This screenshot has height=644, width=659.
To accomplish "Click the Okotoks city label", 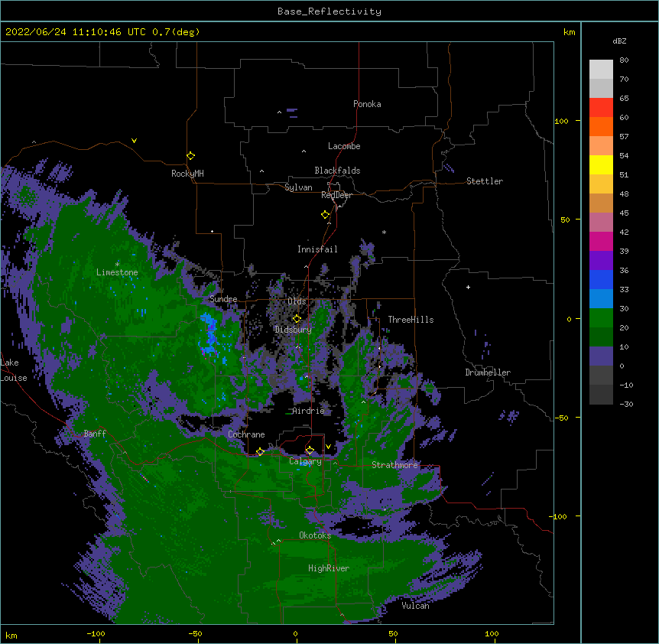I will pos(315,535).
